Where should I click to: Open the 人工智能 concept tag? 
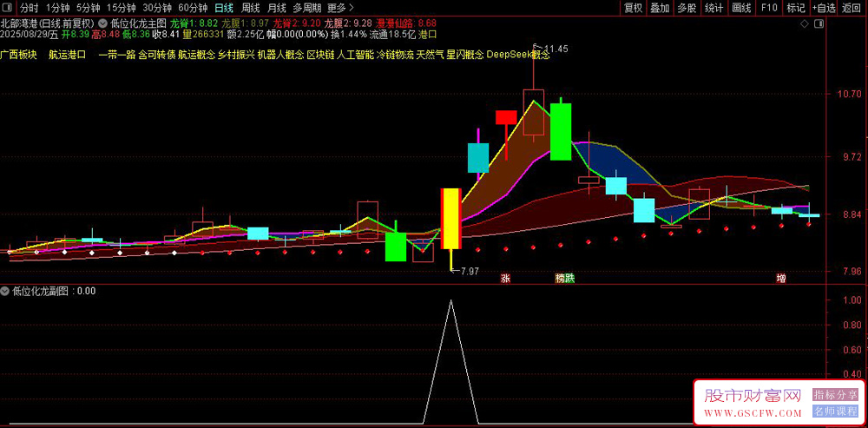tap(355, 55)
